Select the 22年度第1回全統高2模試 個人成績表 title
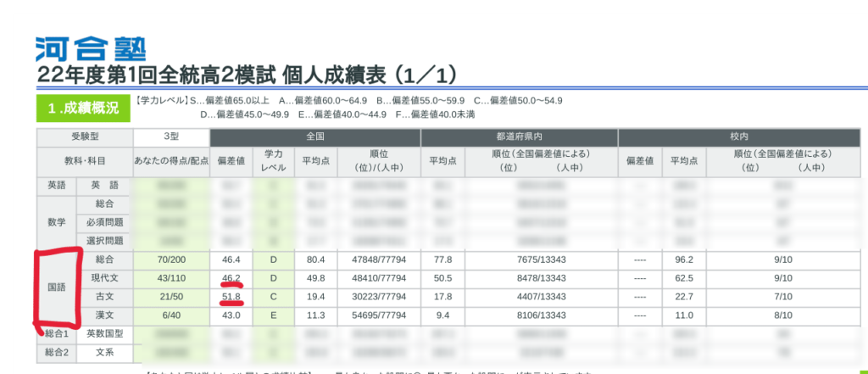The width and height of the screenshot is (868, 374). point(248,75)
